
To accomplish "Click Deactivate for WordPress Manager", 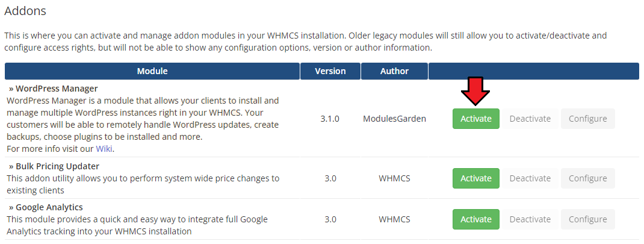I will 530,119.
